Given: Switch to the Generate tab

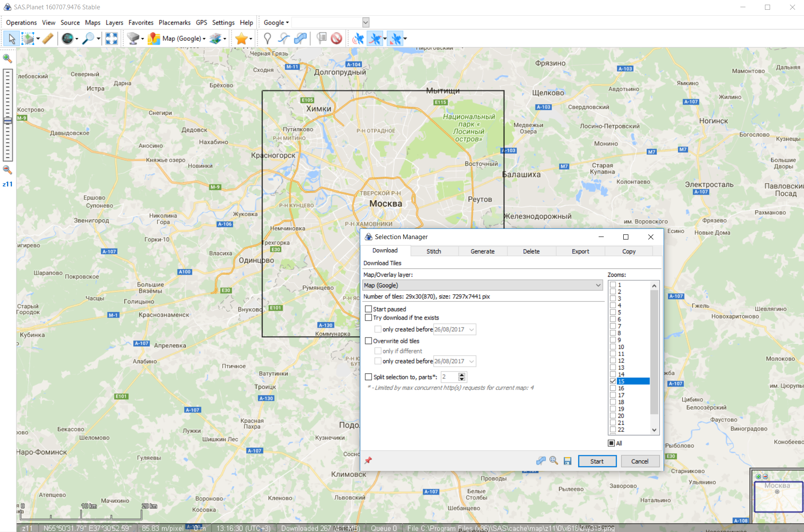Looking at the screenshot, I should pos(482,251).
